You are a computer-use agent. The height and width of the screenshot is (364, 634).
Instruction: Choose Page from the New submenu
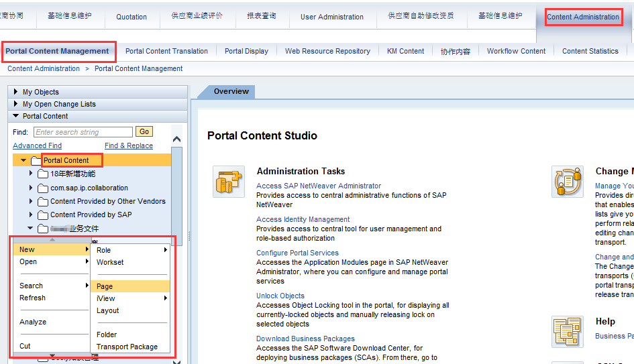click(130, 286)
